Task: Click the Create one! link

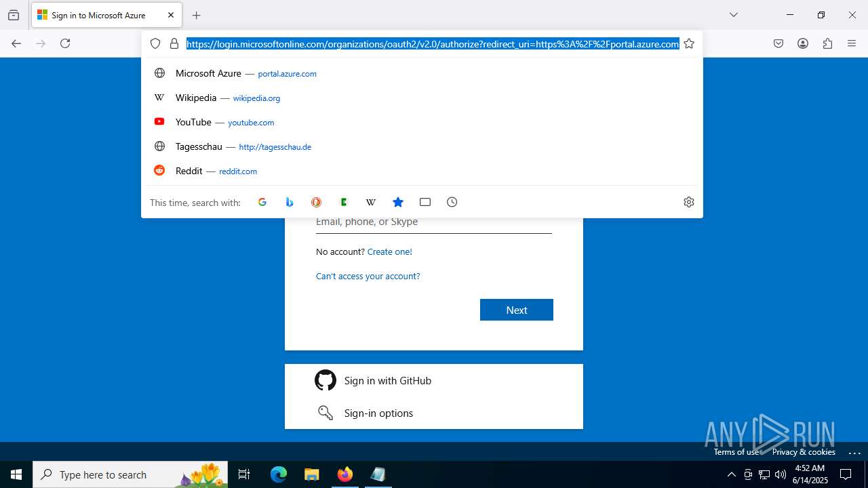Action: [389, 251]
